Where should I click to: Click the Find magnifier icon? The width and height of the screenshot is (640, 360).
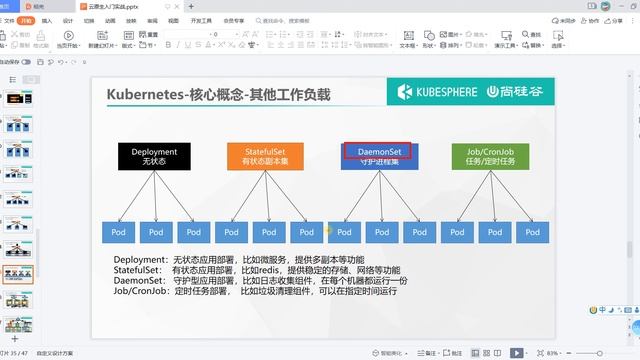tap(525, 34)
